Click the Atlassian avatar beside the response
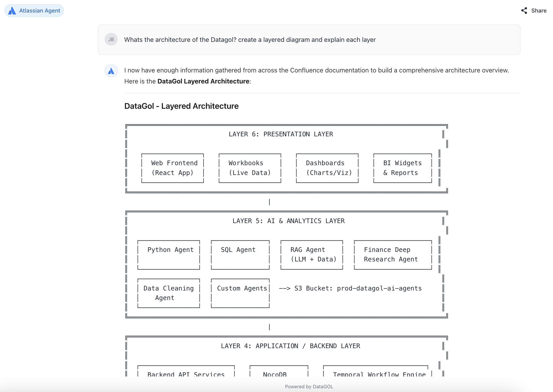553x392 pixels. [x=111, y=71]
